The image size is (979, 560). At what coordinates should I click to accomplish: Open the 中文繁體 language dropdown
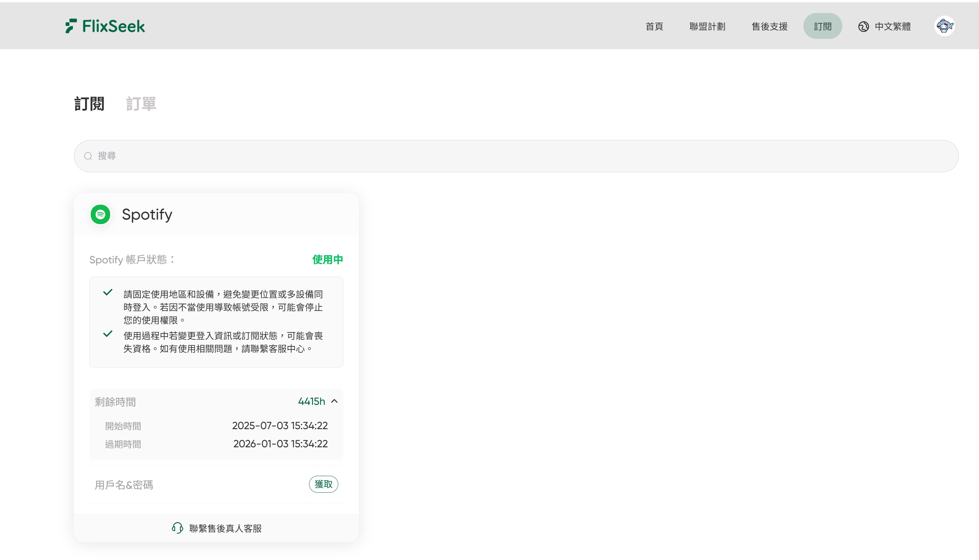[x=893, y=27]
